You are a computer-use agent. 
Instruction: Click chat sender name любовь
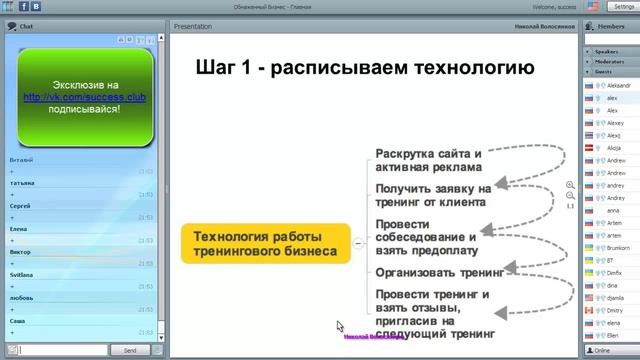[x=21, y=298]
